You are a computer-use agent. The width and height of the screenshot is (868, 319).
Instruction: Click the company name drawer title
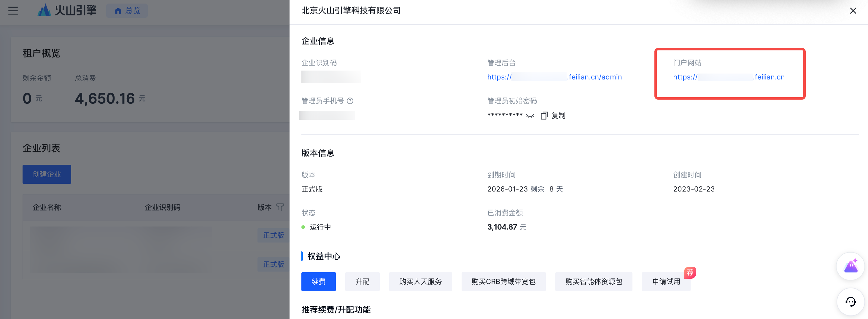click(351, 11)
